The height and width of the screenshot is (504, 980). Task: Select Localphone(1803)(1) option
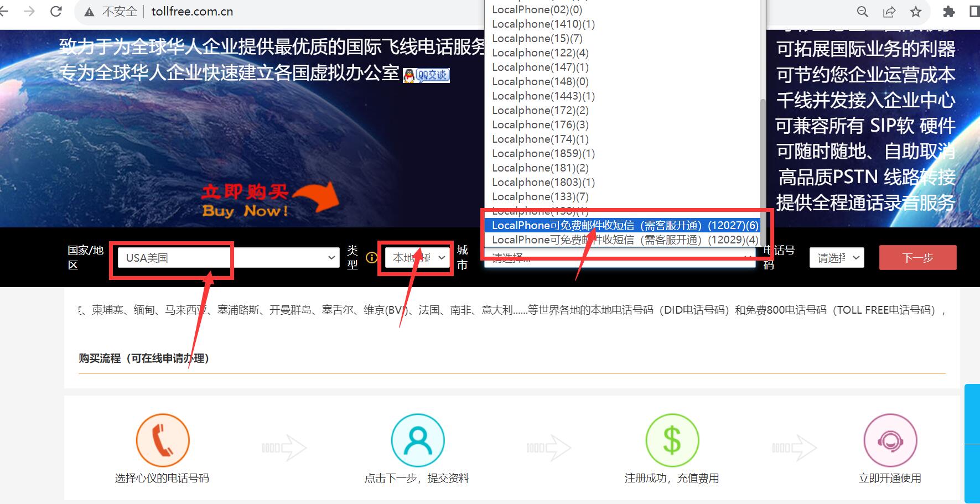[x=622, y=182]
